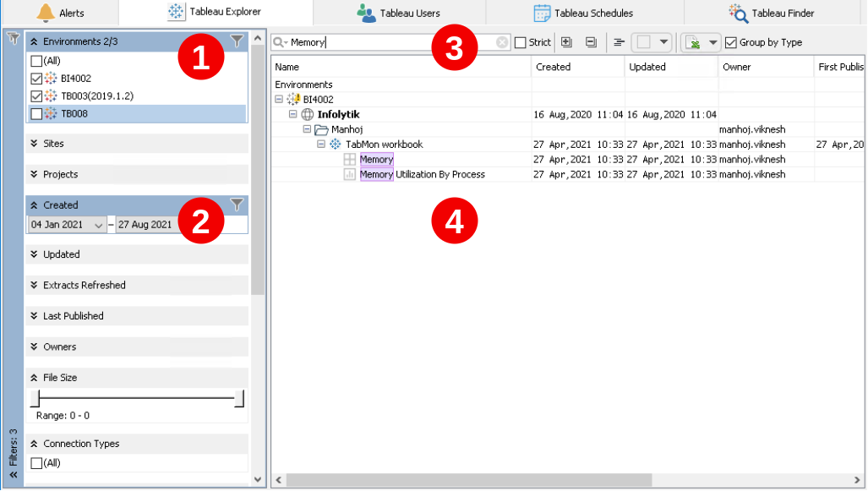Click the align text toolbar icon

click(x=619, y=42)
